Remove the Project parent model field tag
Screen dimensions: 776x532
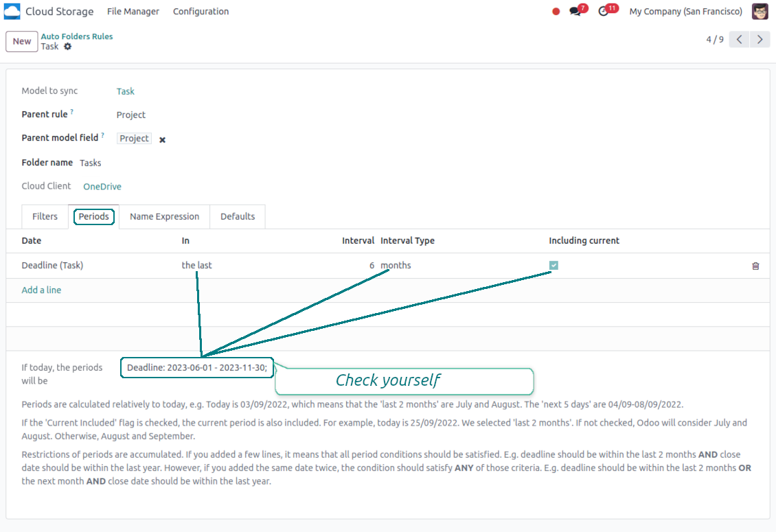point(163,139)
